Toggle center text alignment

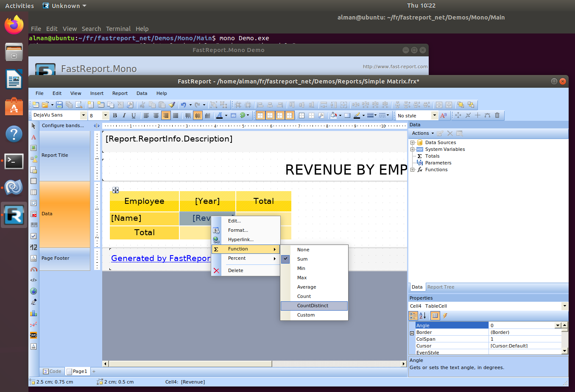click(x=156, y=115)
